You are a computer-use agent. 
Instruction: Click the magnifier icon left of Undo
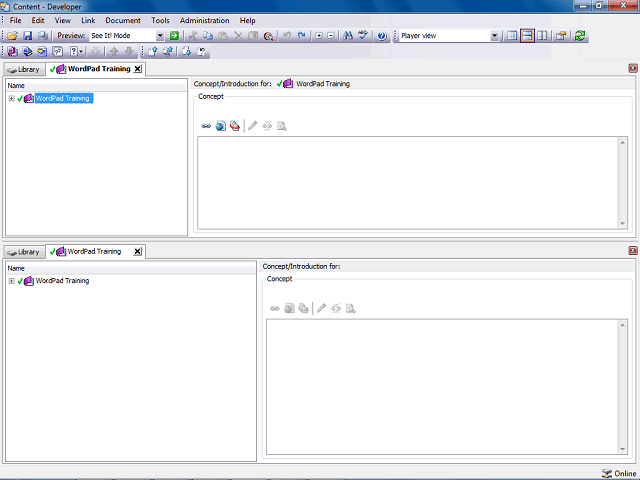click(268, 36)
